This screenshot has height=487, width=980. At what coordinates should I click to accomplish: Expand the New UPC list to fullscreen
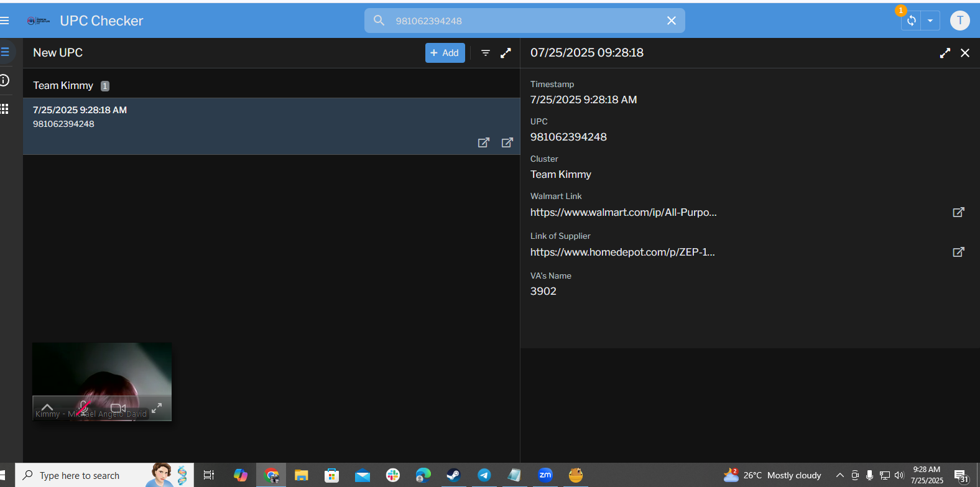tap(506, 53)
